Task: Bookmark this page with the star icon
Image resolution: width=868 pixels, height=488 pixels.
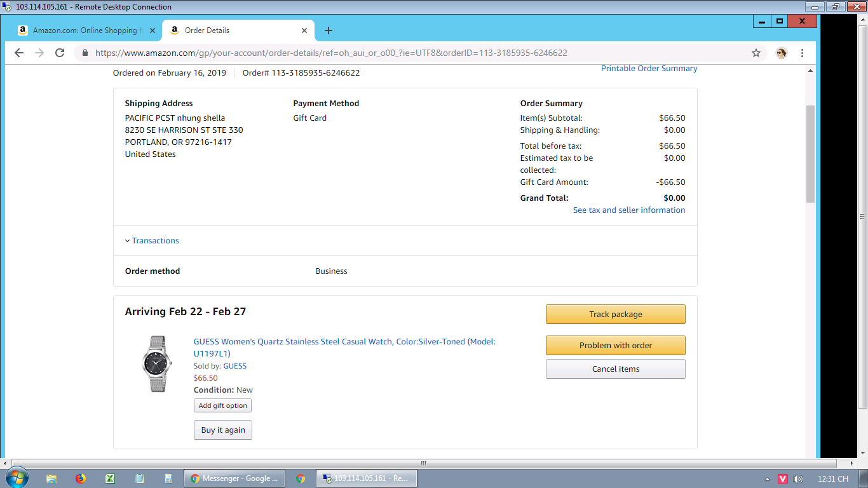Action: [x=756, y=53]
